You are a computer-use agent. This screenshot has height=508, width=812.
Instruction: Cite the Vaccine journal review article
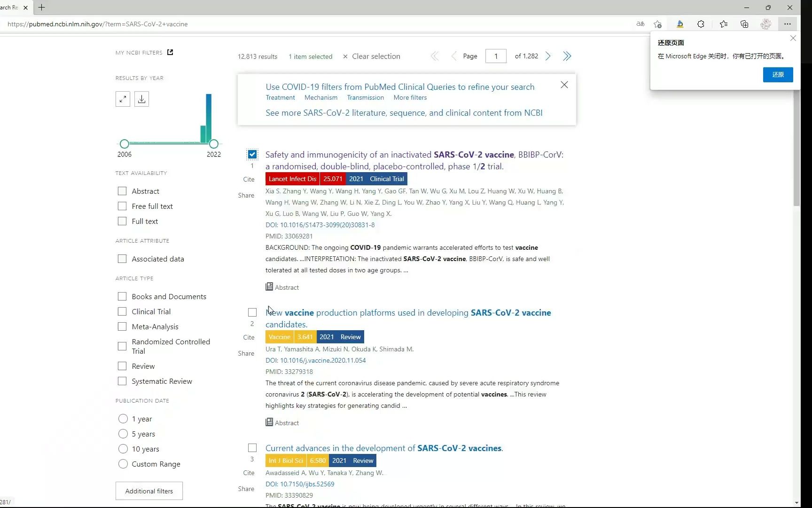point(249,337)
